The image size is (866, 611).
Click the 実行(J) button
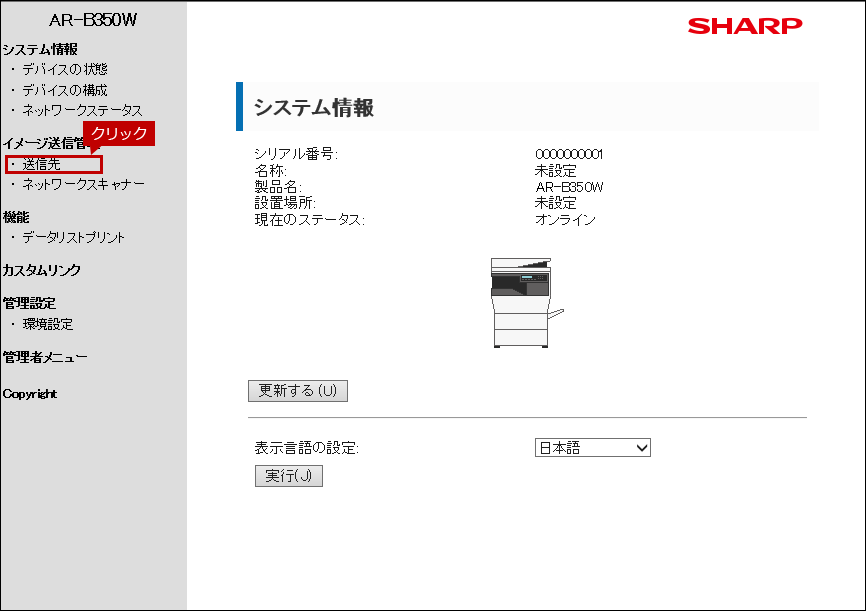click(289, 476)
